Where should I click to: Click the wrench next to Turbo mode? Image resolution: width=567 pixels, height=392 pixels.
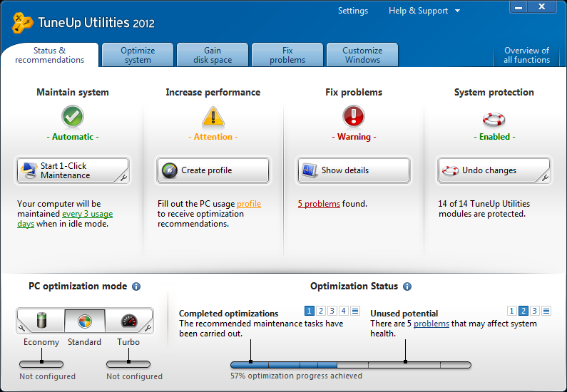click(x=148, y=328)
